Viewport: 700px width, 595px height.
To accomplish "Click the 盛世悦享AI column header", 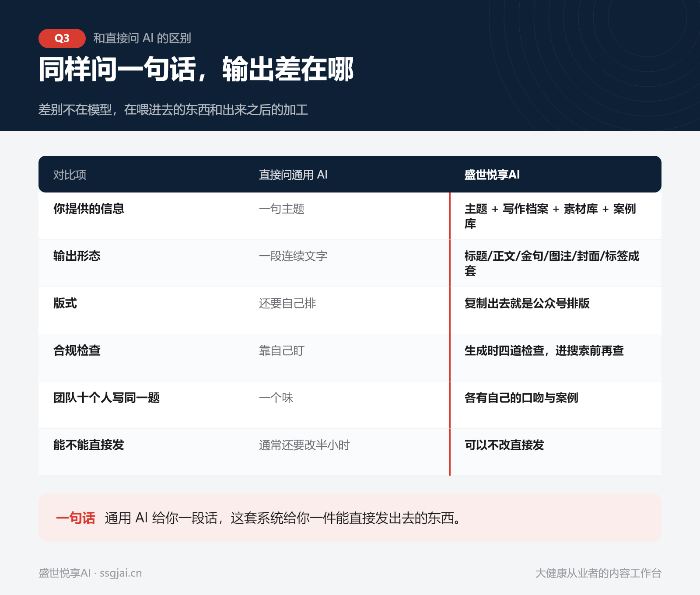I will (x=492, y=175).
